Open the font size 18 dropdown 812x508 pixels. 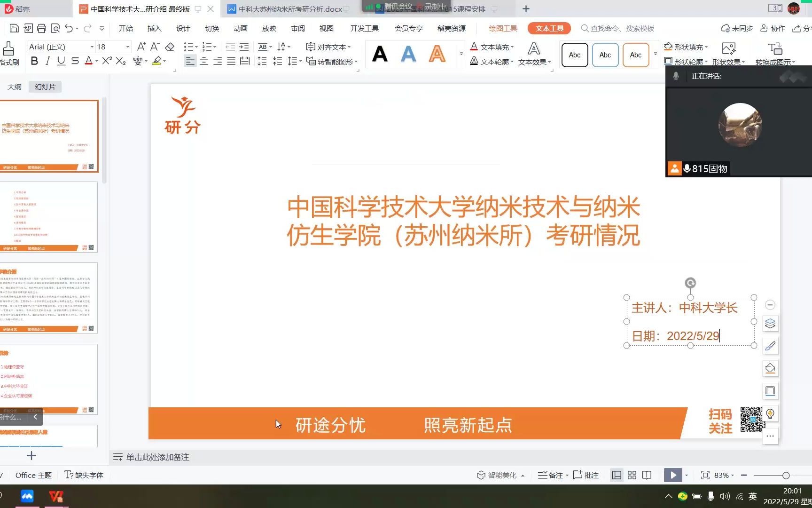127,47
